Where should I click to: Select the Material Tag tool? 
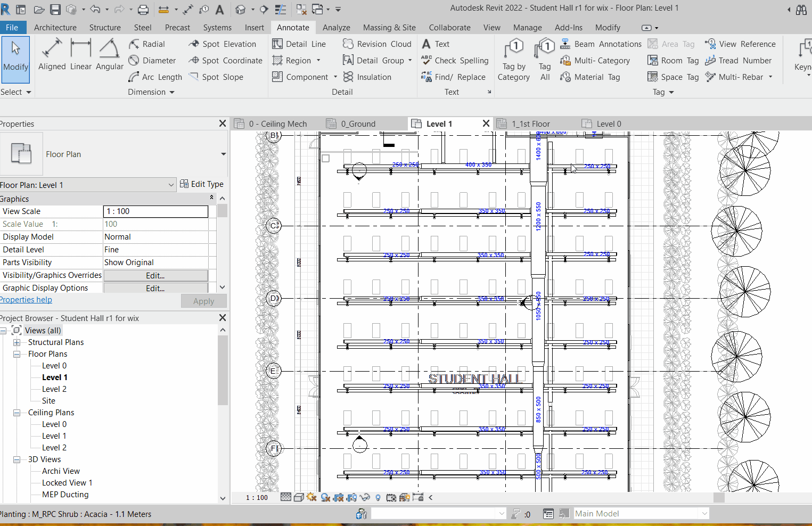pyautogui.click(x=590, y=77)
